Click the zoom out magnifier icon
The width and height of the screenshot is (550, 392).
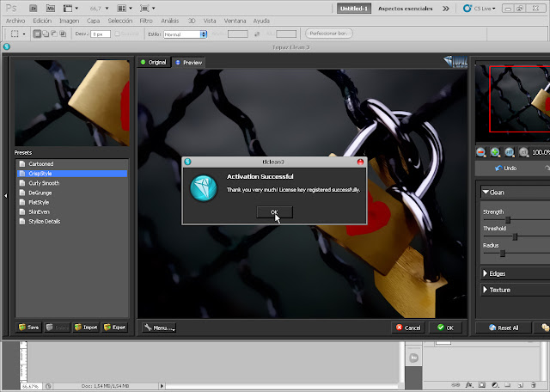click(x=481, y=152)
